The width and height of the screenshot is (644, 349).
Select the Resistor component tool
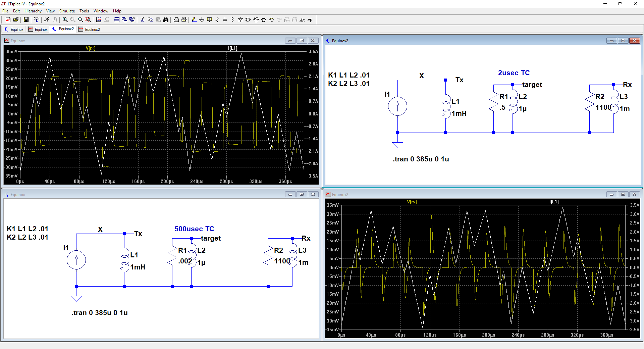coord(217,20)
